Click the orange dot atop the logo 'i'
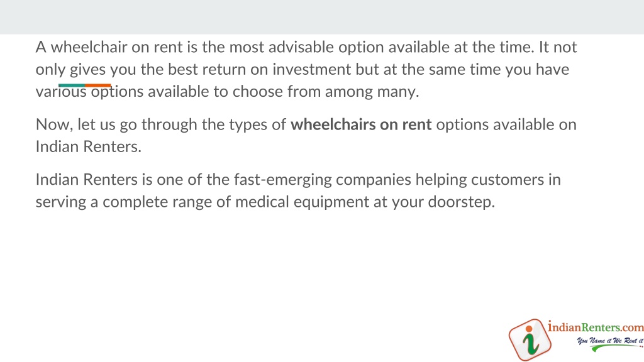This screenshot has height=362, width=644. [x=529, y=329]
